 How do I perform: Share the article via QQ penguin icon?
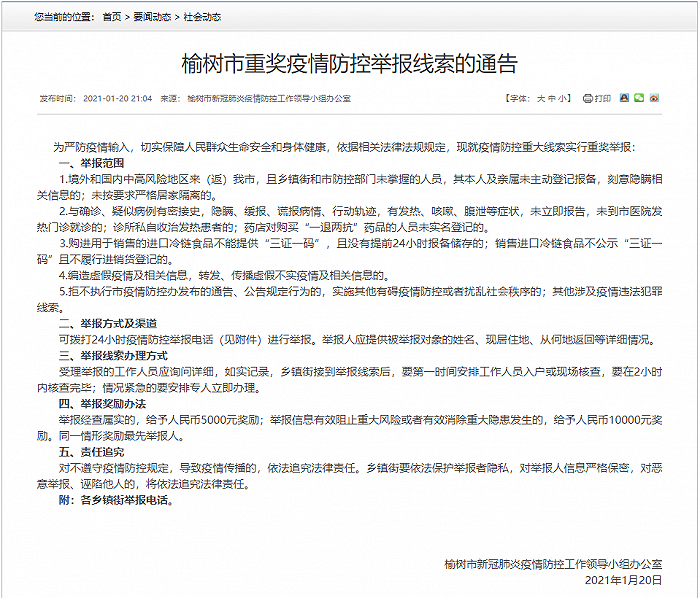click(x=624, y=98)
